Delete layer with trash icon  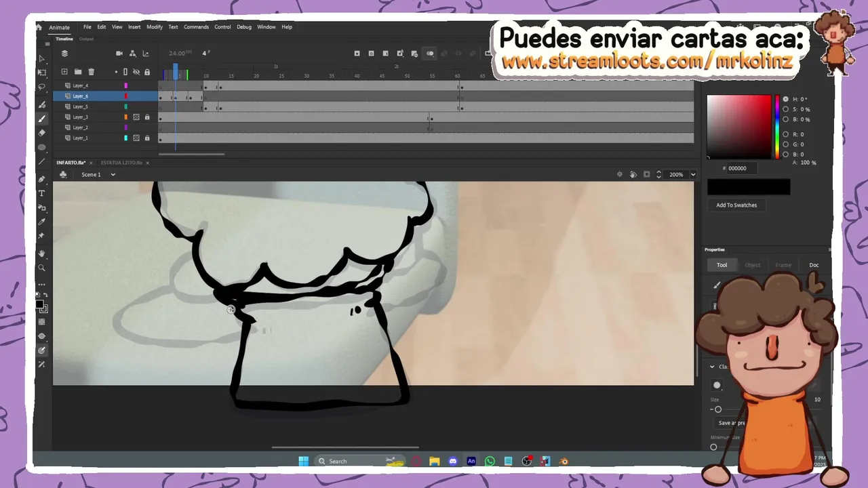point(92,72)
